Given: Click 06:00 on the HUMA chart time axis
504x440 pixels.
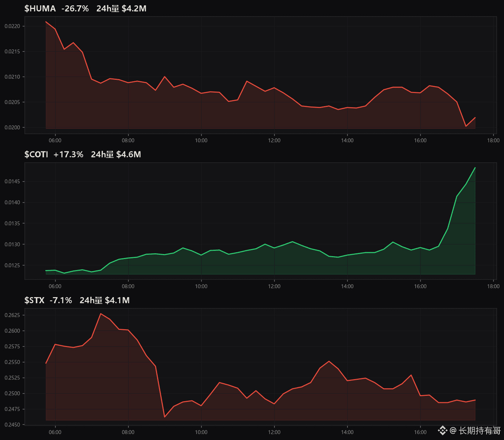Looking at the screenshot, I should 55,140.
